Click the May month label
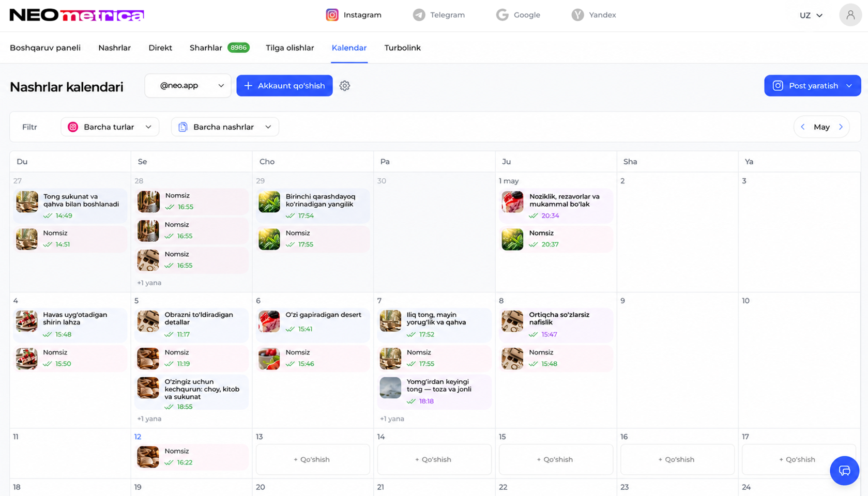Viewport: 868px width, 496px height. click(821, 127)
